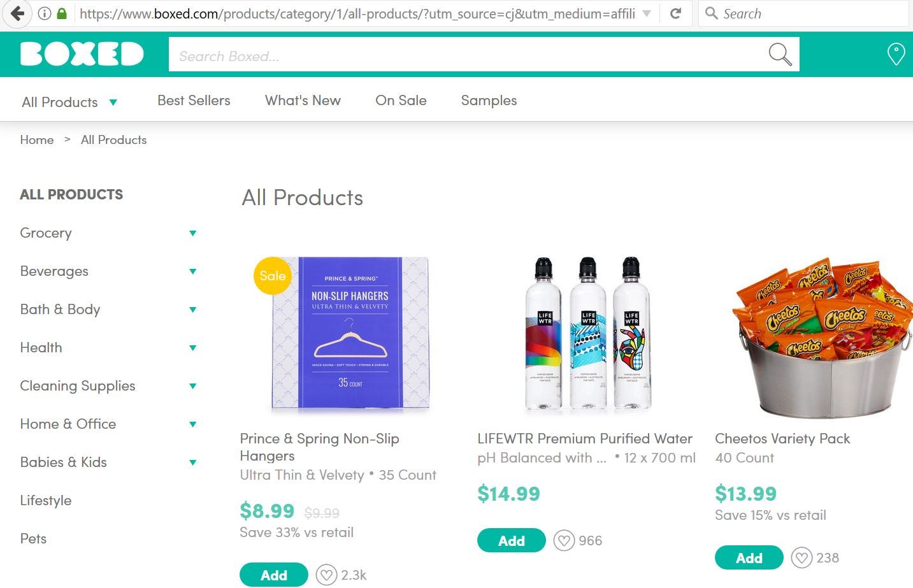Favorite the Prince & Spring hangers
This screenshot has width=913, height=588.
point(326,575)
